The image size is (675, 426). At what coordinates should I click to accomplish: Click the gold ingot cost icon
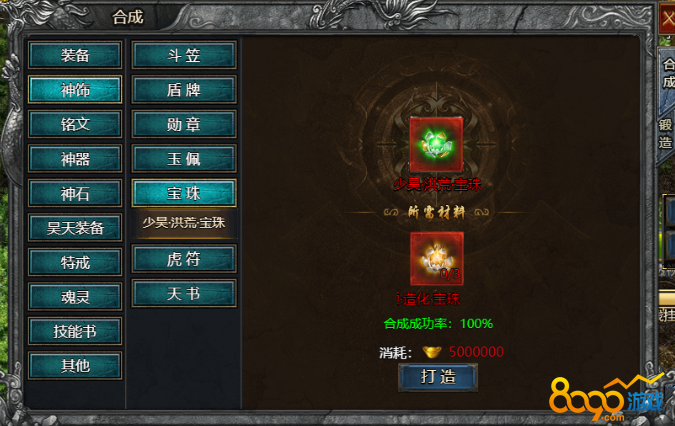point(432,352)
